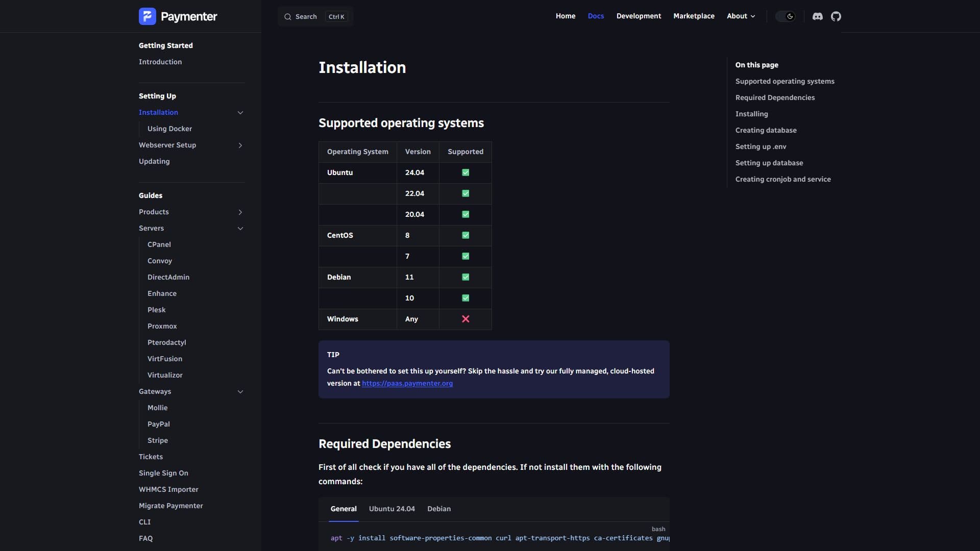Open the Migrate Paymenter guide
980x551 pixels.
tap(171, 506)
